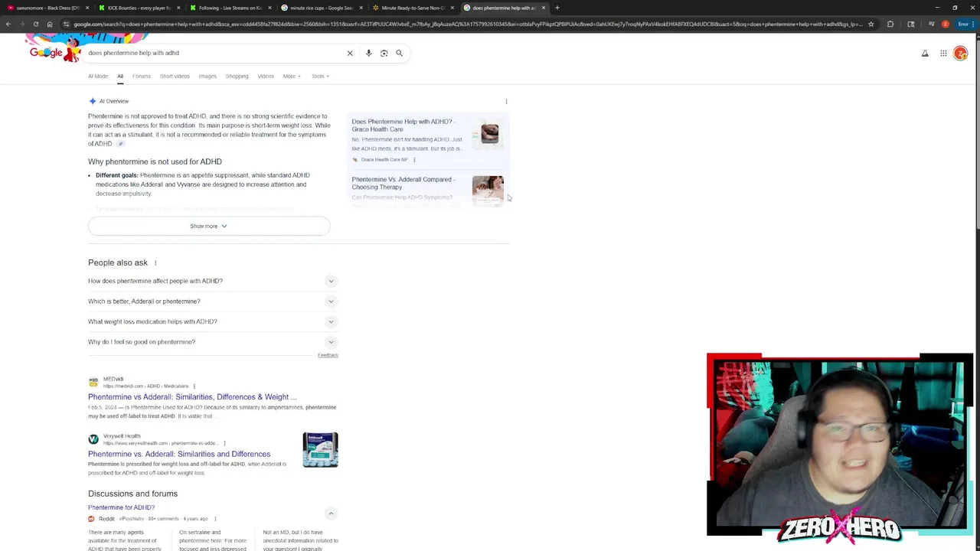
Task: Expand 'What weight loss medication helps with ADHD?'
Action: tap(212, 321)
